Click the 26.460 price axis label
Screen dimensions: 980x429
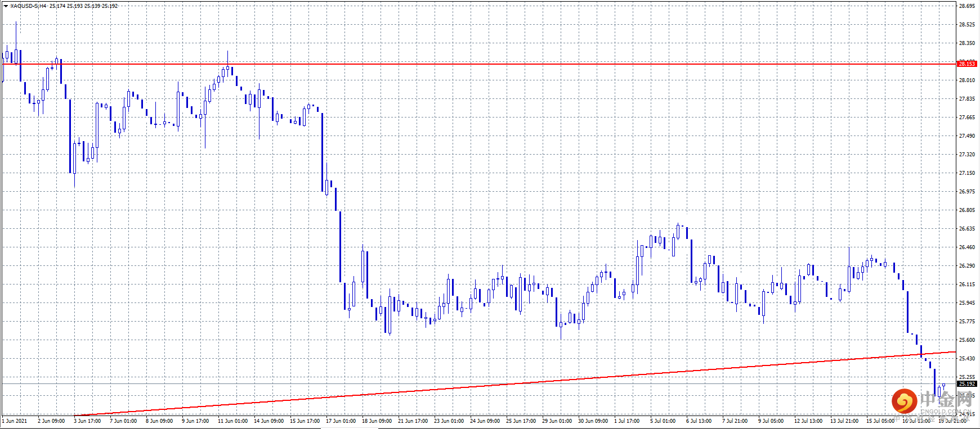[967, 247]
